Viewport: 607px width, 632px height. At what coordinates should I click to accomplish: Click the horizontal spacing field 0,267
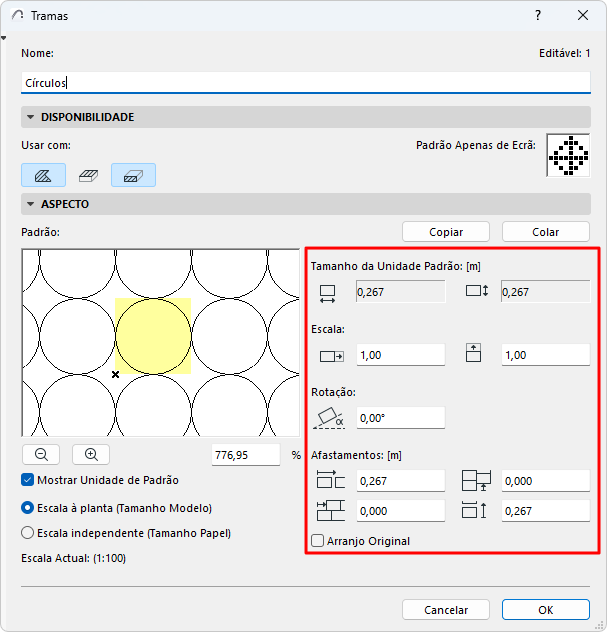click(x=401, y=480)
